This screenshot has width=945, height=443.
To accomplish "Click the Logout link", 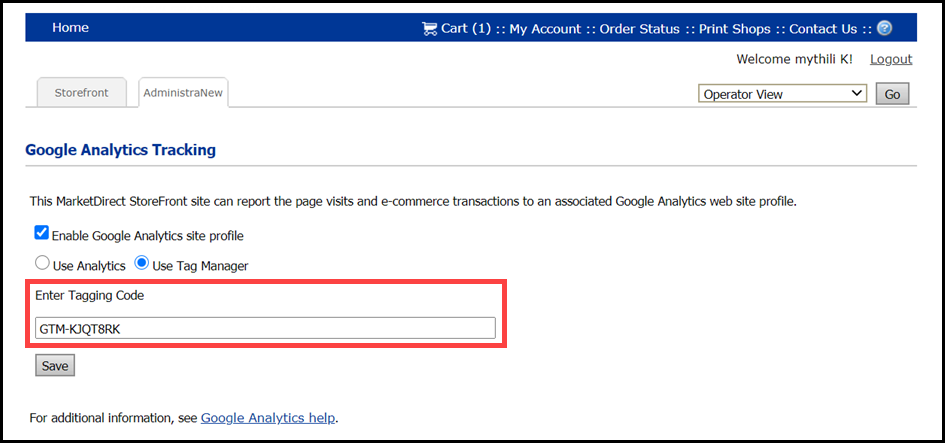I will click(891, 59).
